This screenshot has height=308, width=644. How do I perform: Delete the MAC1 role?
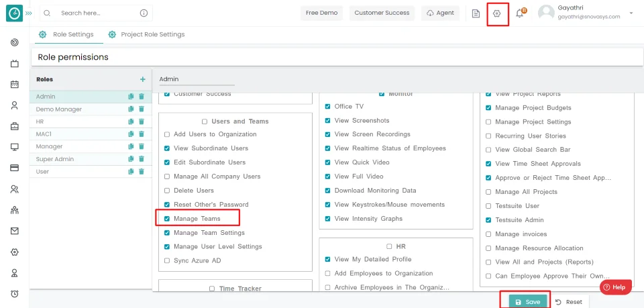tap(142, 134)
